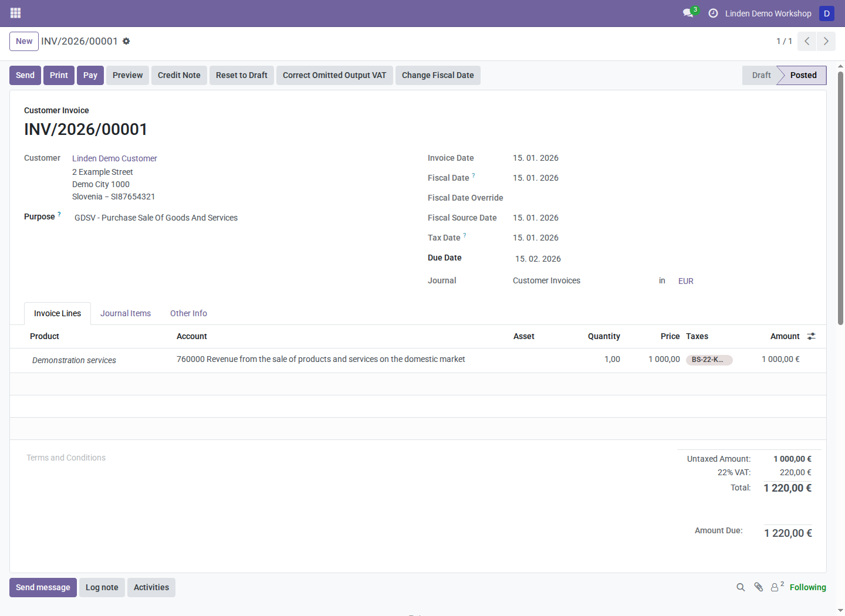Show Purpose help tooltip mark
Viewport: 845px width, 616px height.
pyautogui.click(x=59, y=214)
